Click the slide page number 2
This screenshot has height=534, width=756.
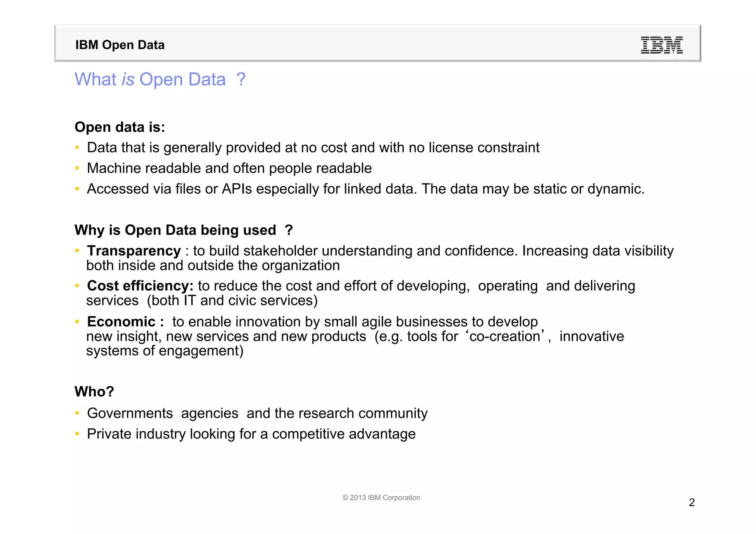[x=692, y=502]
